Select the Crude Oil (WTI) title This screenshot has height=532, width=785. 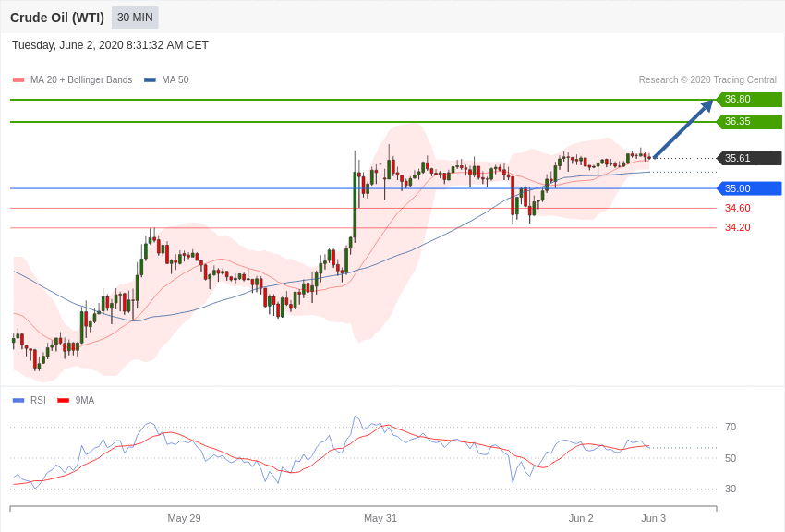[57, 18]
